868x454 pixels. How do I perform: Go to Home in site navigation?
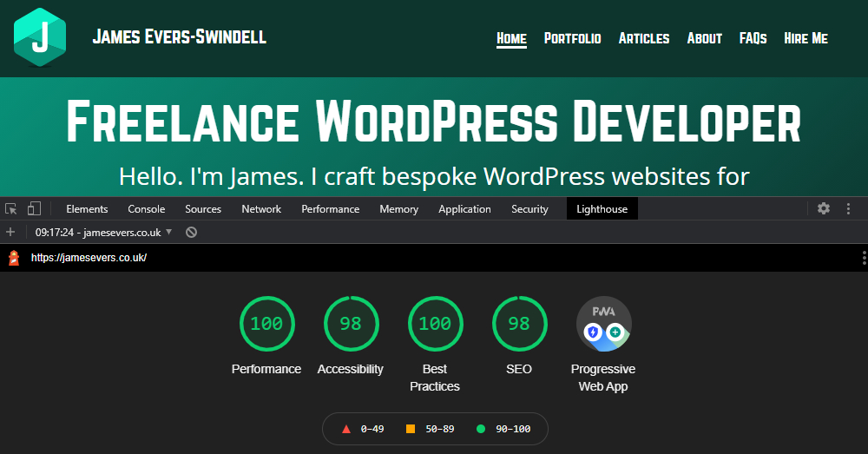(x=511, y=38)
